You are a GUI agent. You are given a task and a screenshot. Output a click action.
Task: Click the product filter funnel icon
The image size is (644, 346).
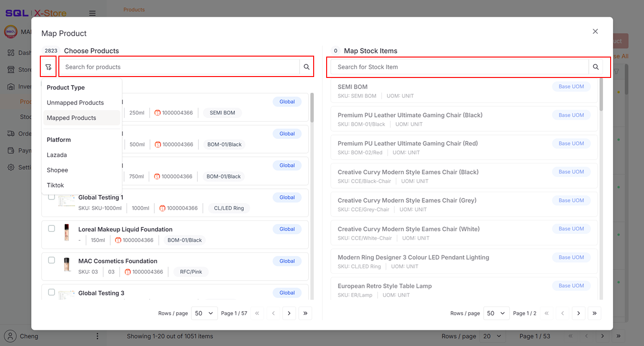click(48, 67)
